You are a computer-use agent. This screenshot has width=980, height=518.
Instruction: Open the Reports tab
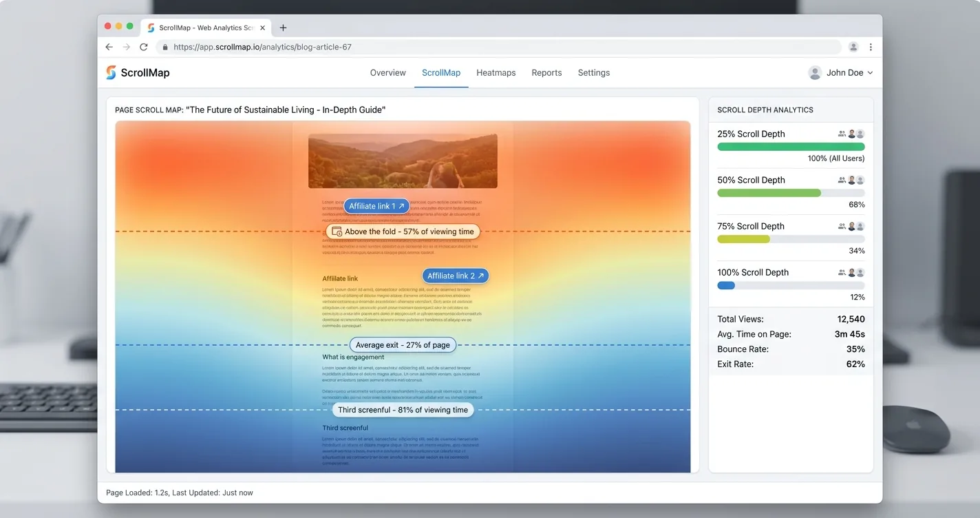[x=546, y=72]
